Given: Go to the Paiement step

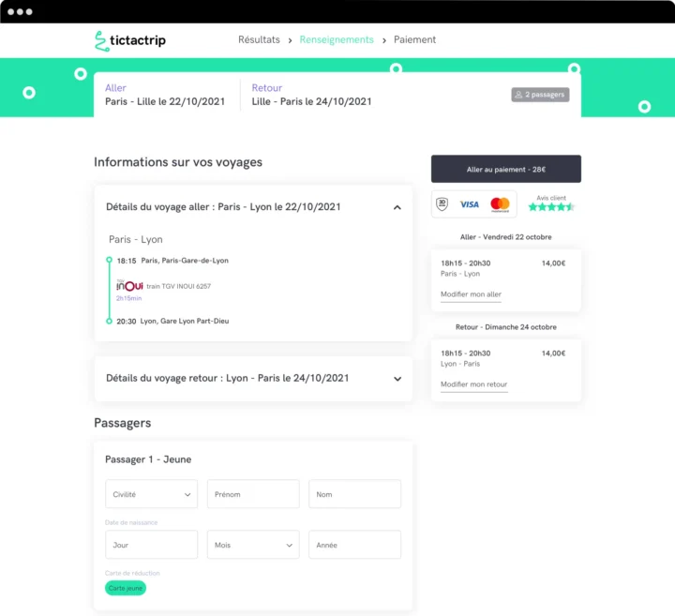Looking at the screenshot, I should click(414, 40).
